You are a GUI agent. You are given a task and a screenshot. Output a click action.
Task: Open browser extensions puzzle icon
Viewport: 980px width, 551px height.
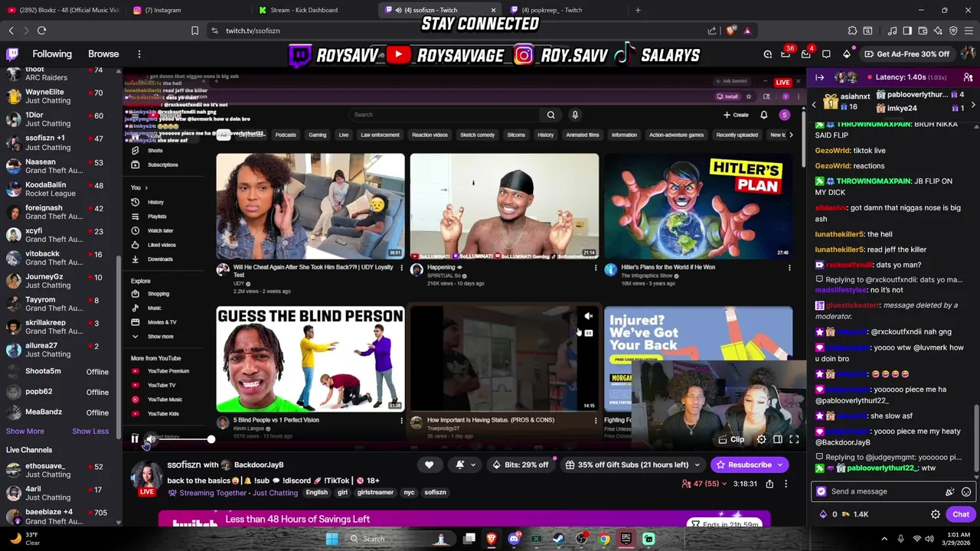(x=852, y=31)
